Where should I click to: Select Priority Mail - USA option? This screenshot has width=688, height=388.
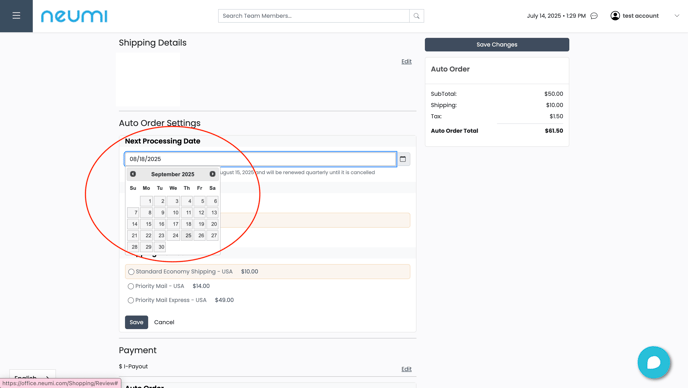131,286
